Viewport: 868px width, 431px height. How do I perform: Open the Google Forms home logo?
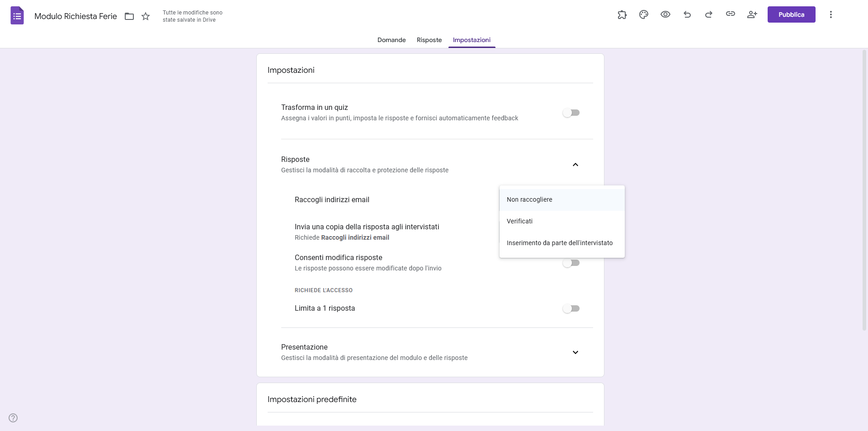coord(17,15)
